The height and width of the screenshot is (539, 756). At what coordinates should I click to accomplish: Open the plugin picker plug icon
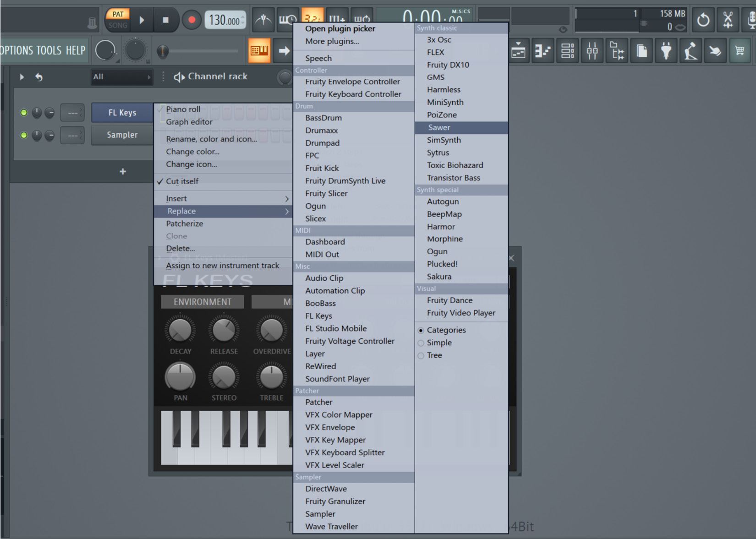click(666, 51)
